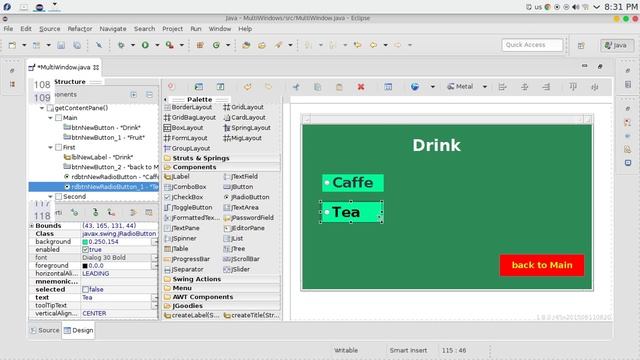Click the Save icon in main toolbar
Viewport: 640px width, 360px height.
61,45
